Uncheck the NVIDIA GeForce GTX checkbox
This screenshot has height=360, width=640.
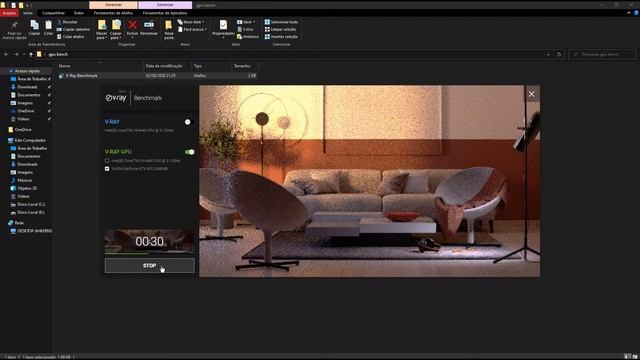tap(107, 169)
